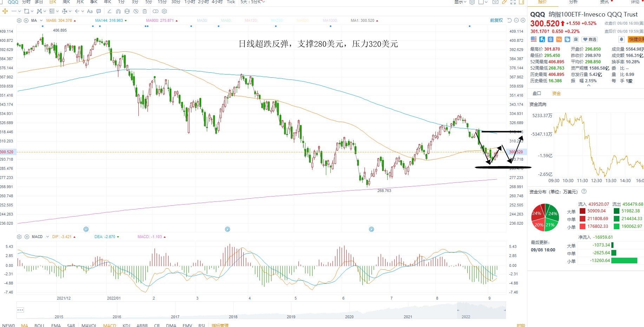This screenshot has width=644, height=327.
Task: Enable BOLL indicator overlay
Action: click(39, 325)
